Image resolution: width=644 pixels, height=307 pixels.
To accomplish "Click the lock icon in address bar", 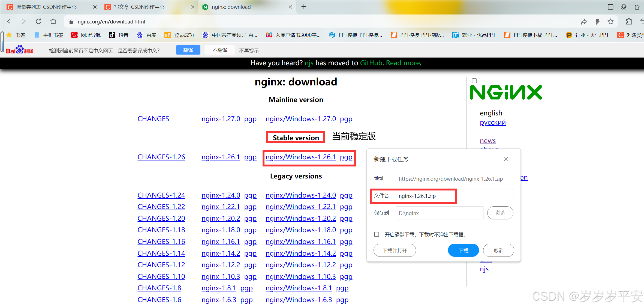I will tap(71, 22).
